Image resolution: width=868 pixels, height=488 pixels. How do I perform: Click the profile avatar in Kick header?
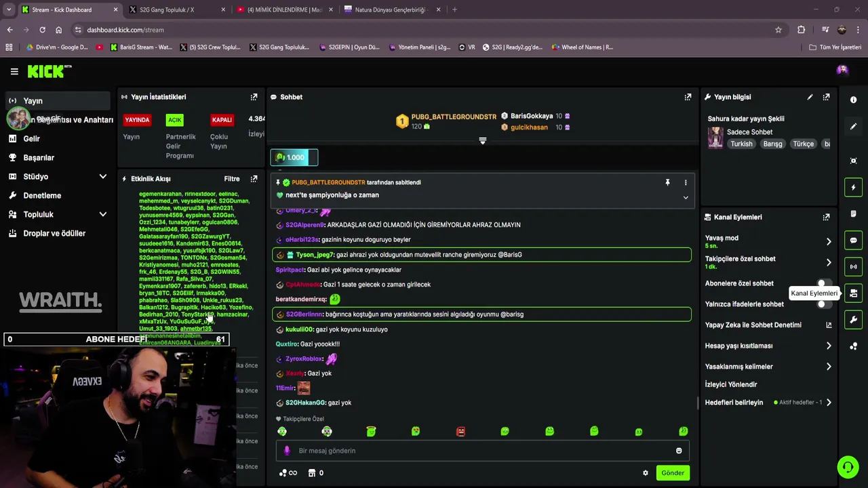click(842, 70)
